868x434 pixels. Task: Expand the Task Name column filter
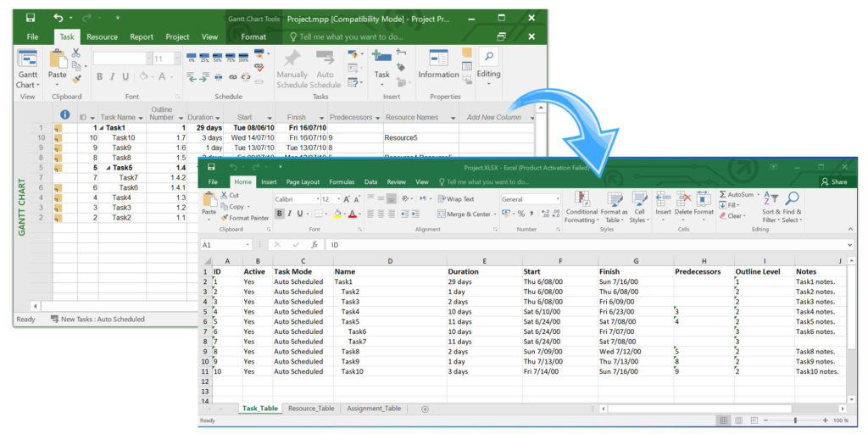[140, 118]
